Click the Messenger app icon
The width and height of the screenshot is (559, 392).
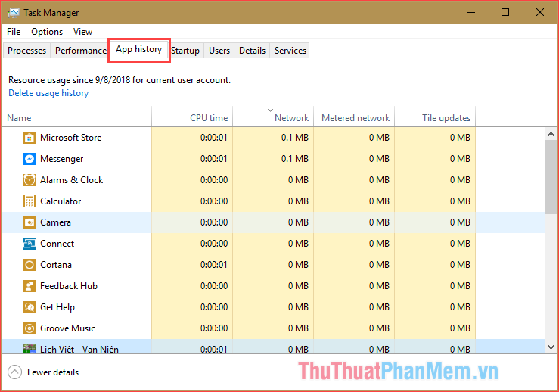click(30, 159)
